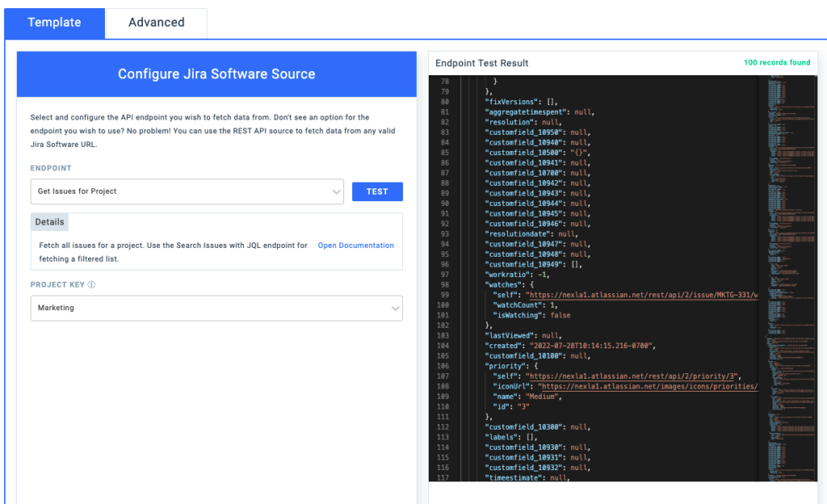
Task: Click the "watchCount" line
Action: pyautogui.click(x=525, y=305)
